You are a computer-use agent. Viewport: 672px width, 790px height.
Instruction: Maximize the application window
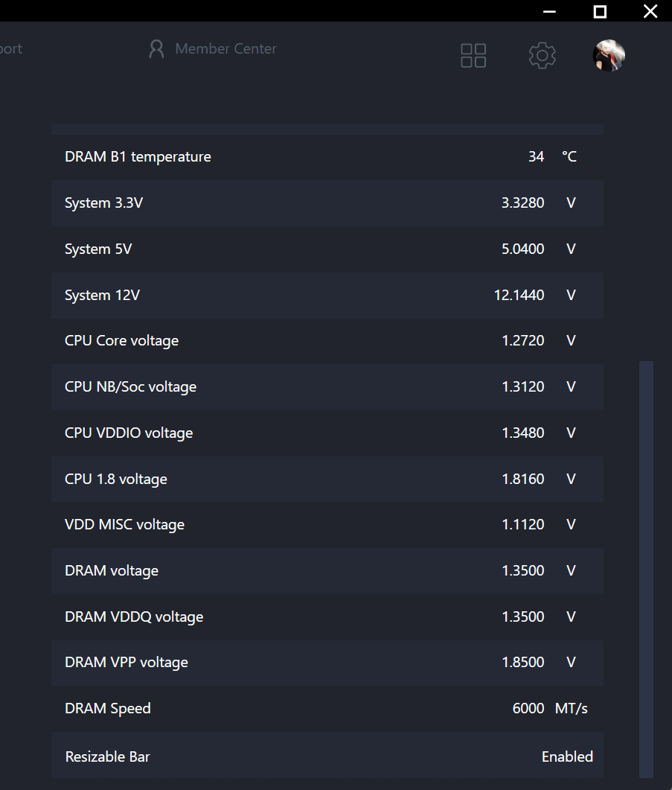[x=600, y=11]
